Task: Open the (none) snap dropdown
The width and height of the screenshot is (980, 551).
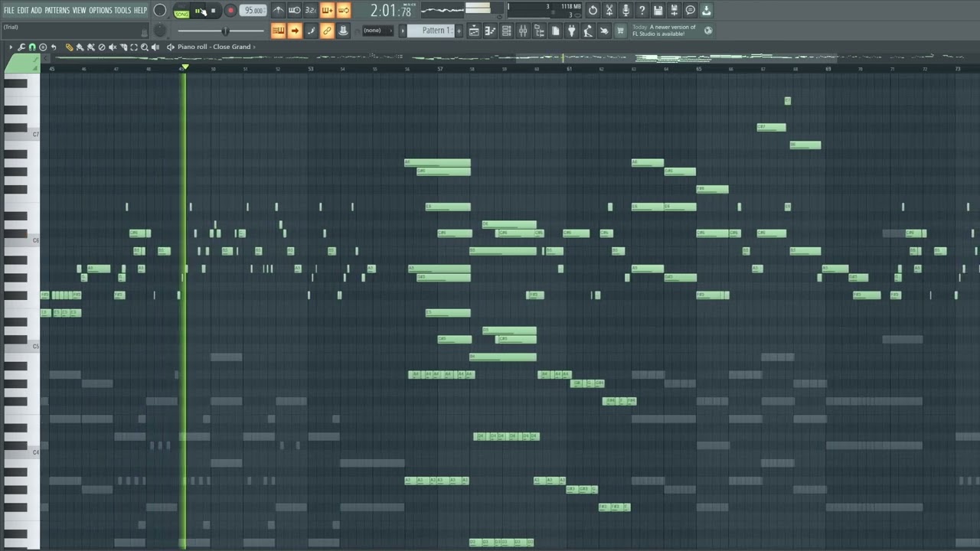Action: click(377, 31)
